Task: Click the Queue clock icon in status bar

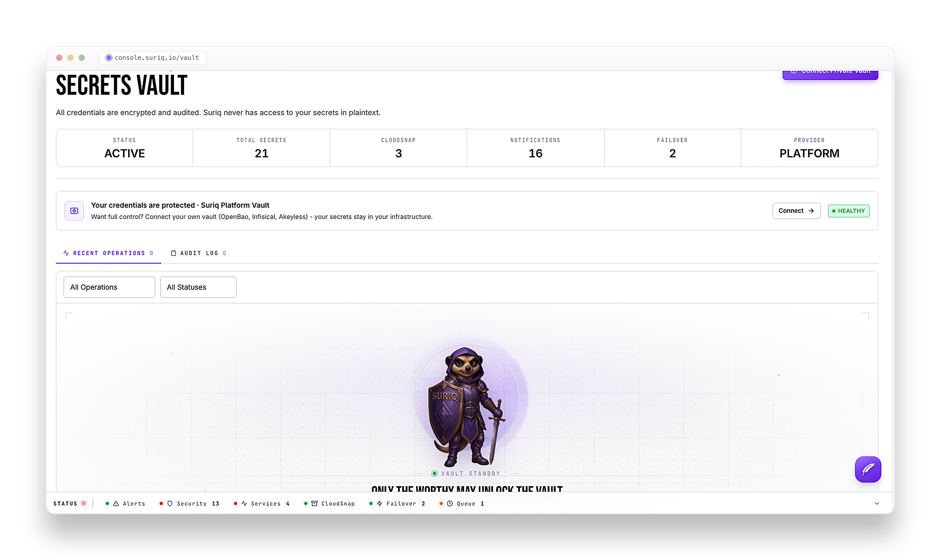Action: [450, 503]
